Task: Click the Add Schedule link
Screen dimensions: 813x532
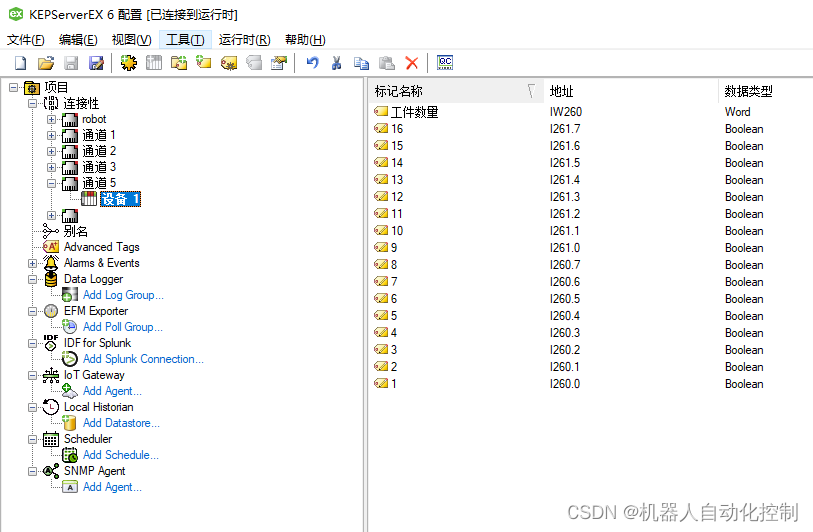Action: [x=121, y=455]
